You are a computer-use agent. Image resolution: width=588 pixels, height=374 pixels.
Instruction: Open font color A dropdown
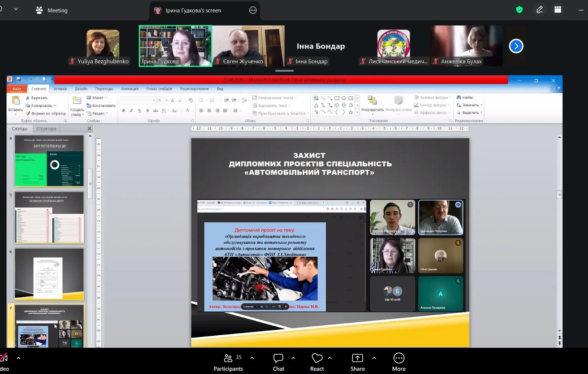click(192, 111)
